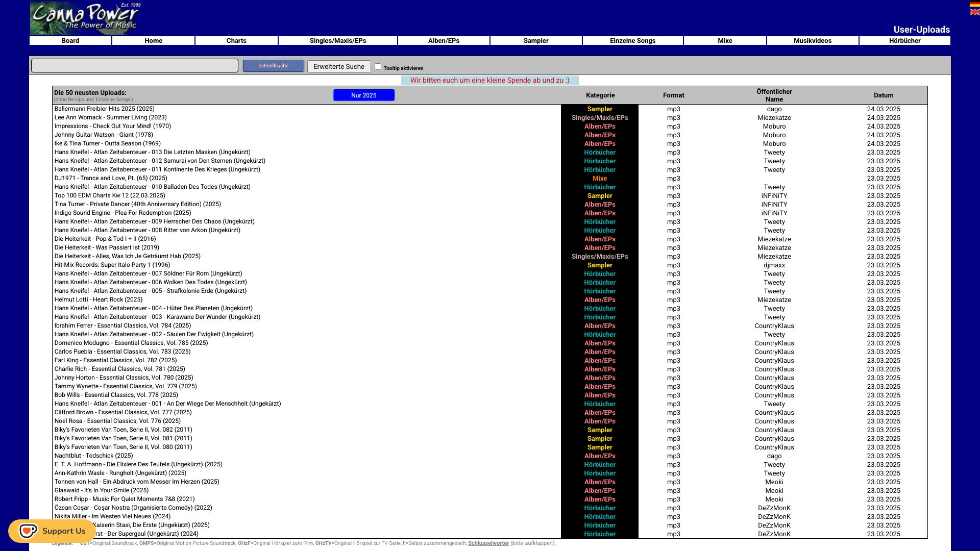Open Helmut Lotti - Heart Rock entry

pos(99,299)
